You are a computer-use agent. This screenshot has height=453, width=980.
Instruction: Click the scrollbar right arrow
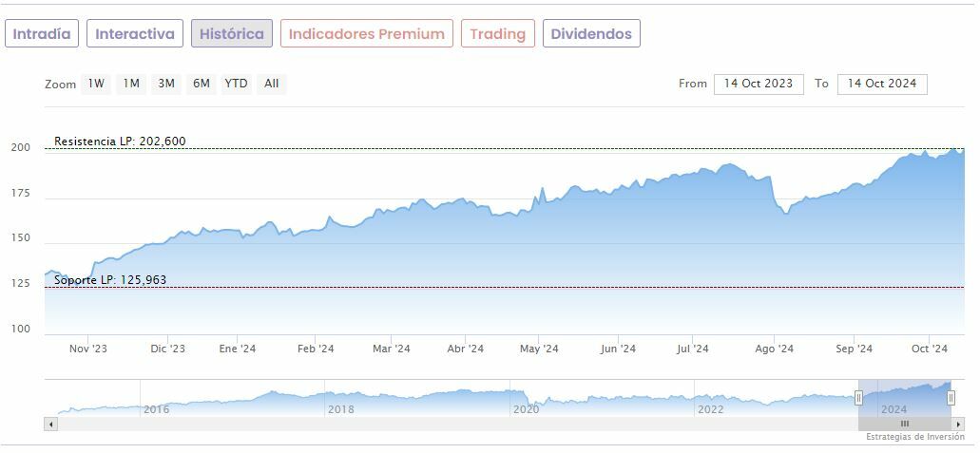click(x=958, y=424)
